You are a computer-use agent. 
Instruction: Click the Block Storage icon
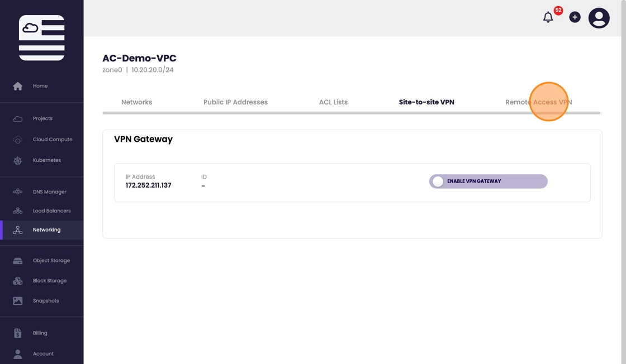(18, 281)
